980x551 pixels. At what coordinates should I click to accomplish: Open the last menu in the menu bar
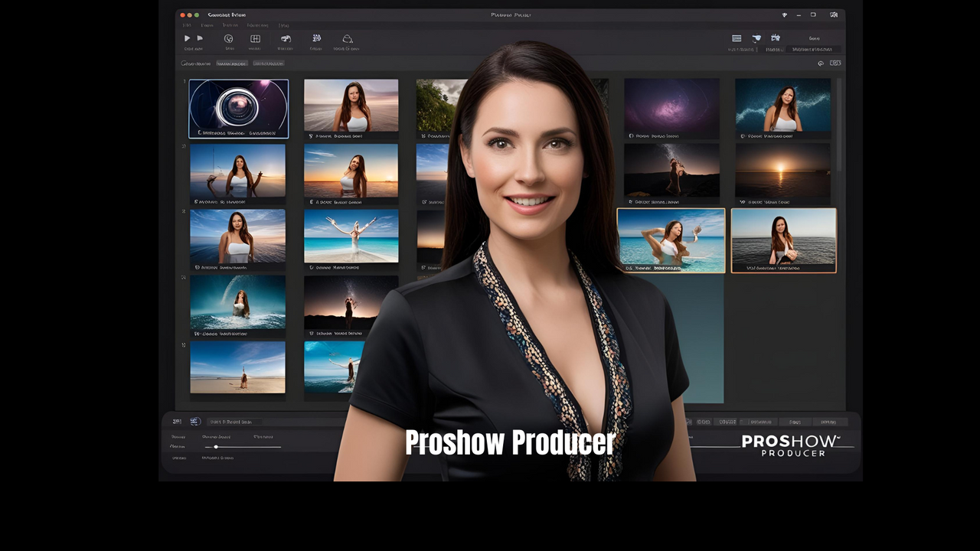point(284,25)
